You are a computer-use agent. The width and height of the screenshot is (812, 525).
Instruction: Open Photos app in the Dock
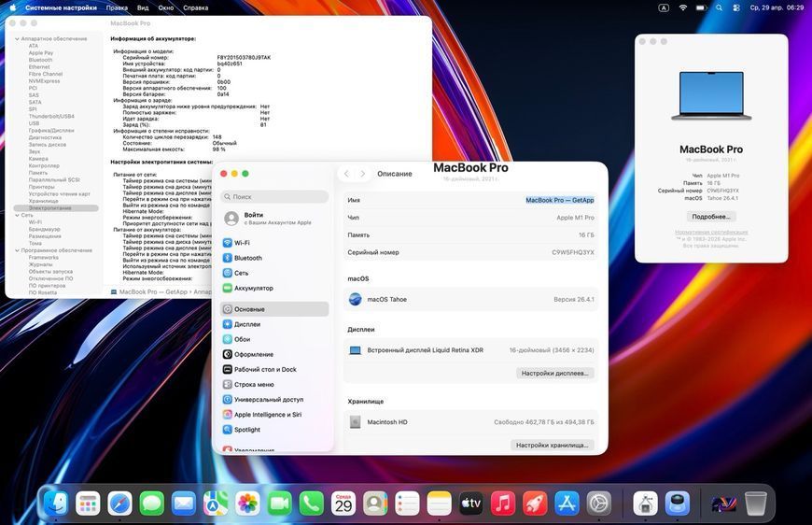click(247, 503)
